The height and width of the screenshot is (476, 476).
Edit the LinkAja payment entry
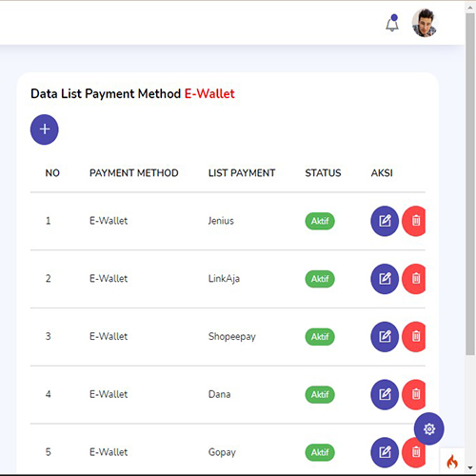point(385,279)
